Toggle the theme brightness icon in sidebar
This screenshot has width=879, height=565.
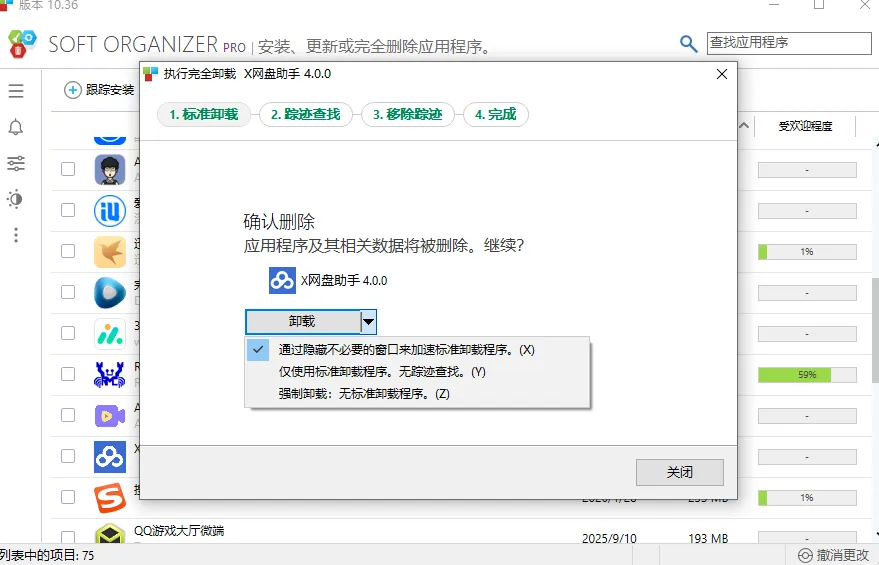point(15,199)
